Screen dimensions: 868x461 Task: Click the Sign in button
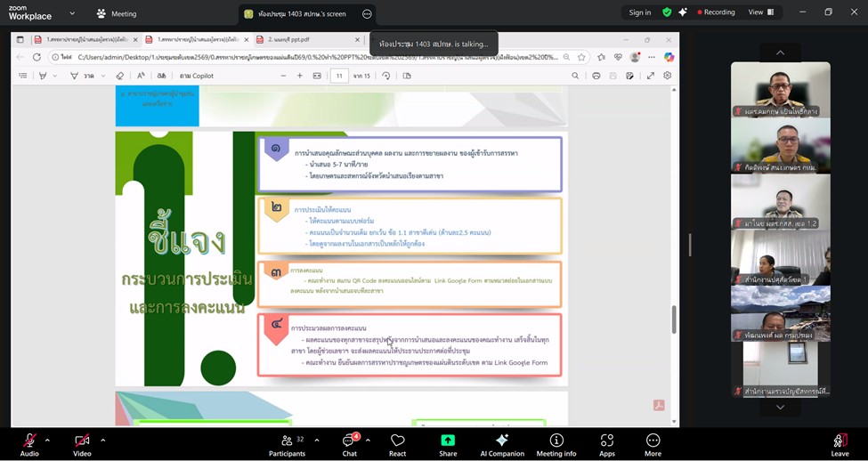(x=639, y=12)
